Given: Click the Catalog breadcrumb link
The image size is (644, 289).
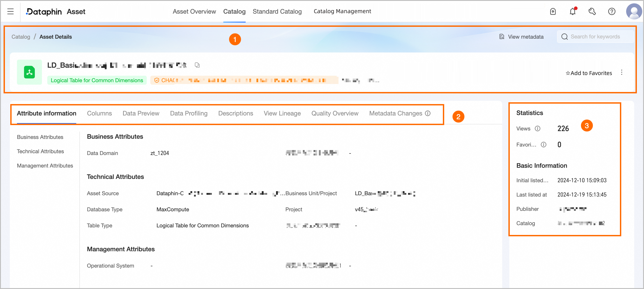Looking at the screenshot, I should point(21,37).
